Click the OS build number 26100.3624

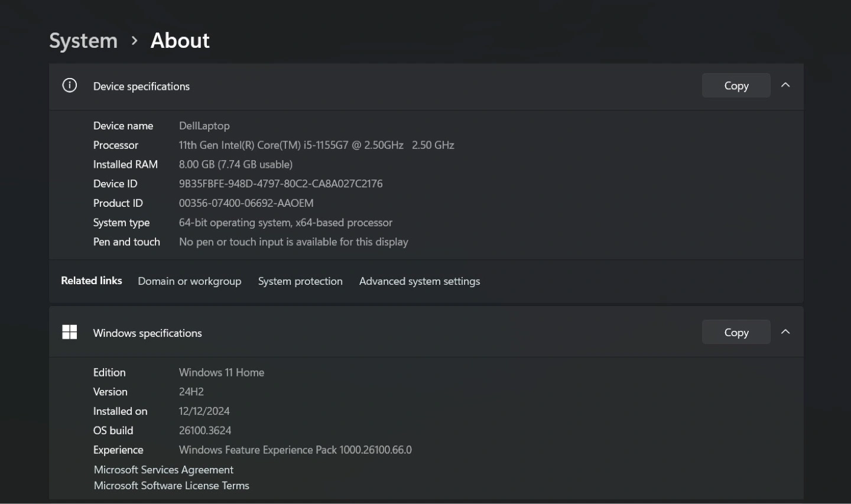205,431
